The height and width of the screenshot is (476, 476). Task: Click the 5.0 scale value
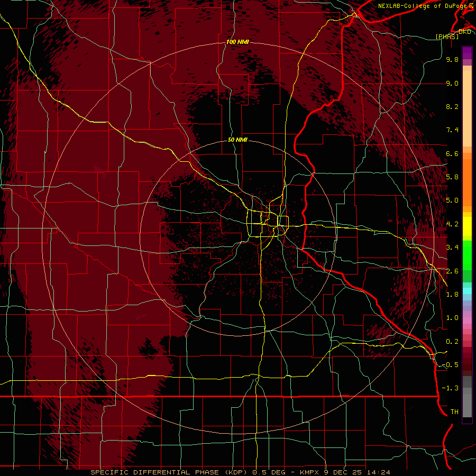click(452, 200)
